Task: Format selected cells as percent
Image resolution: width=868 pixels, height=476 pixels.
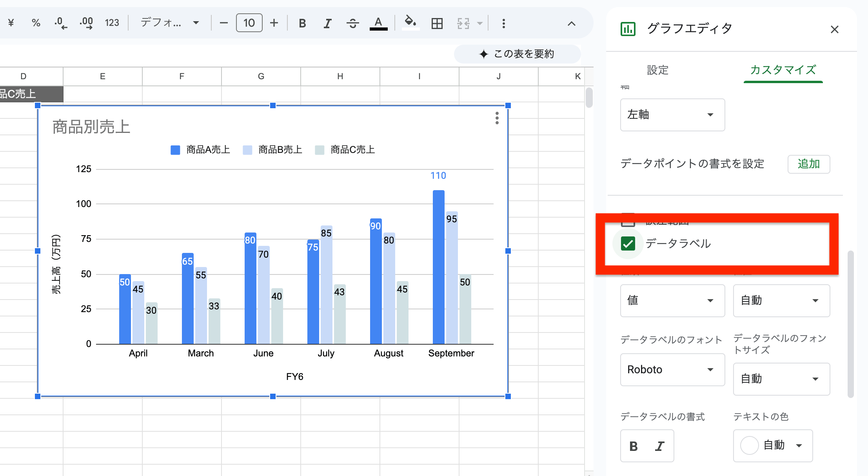Action: click(36, 23)
